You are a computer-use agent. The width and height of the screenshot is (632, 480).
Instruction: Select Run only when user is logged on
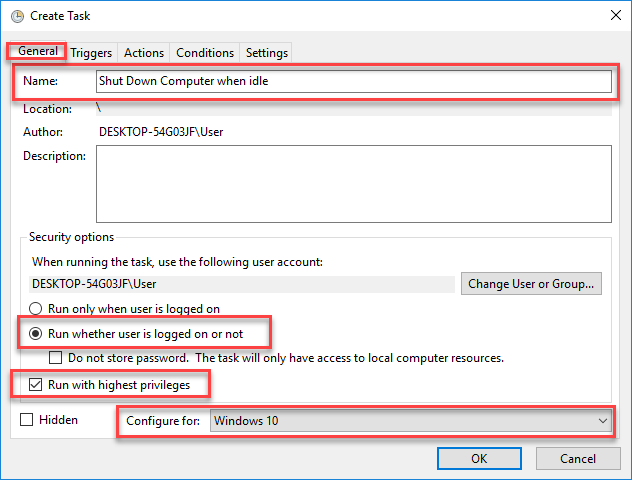35,309
